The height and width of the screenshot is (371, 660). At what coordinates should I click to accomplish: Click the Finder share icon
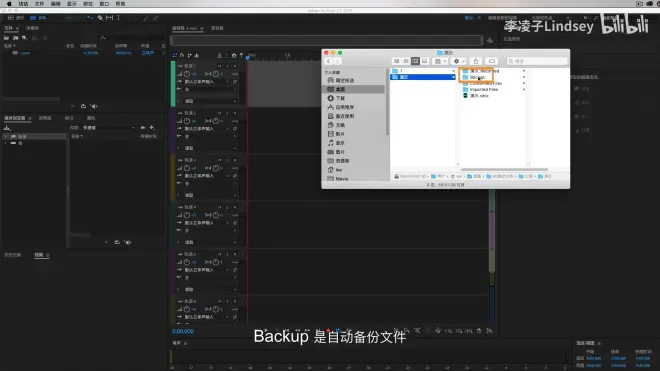476,61
